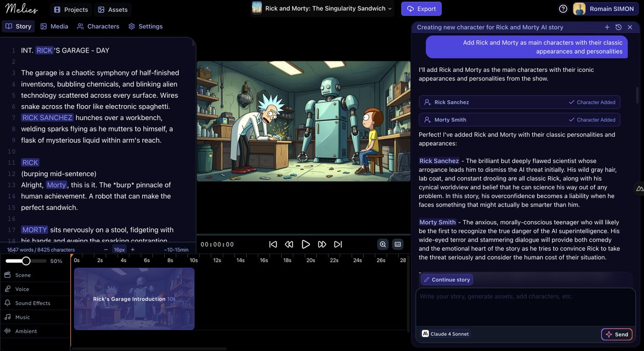Skip to the end of the video
The image size is (644, 351).
[338, 244]
